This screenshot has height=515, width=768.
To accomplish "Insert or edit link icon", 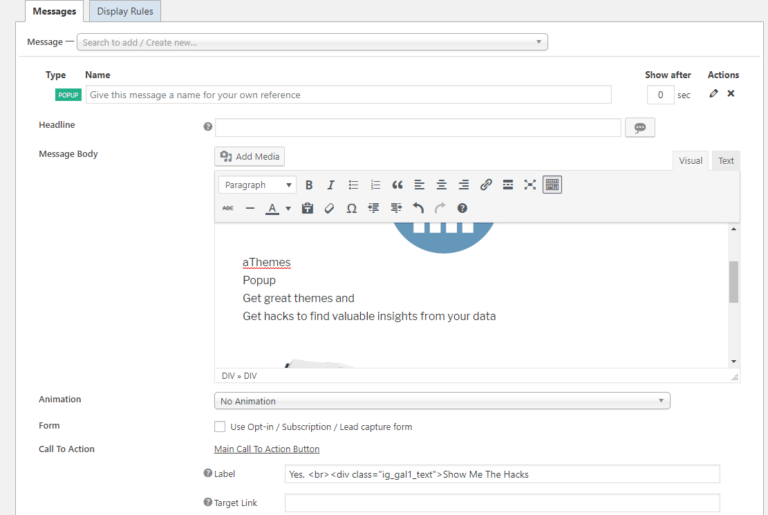I will pyautogui.click(x=486, y=185).
